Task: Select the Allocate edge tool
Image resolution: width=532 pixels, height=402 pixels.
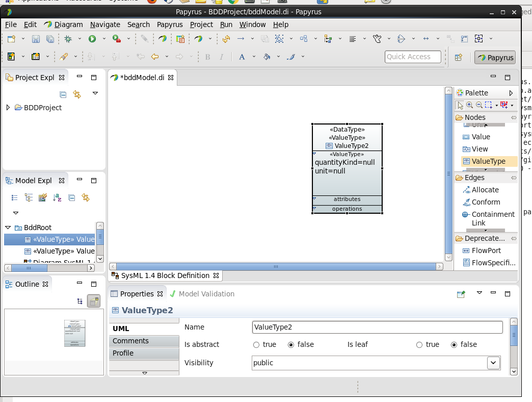Action: 485,190
